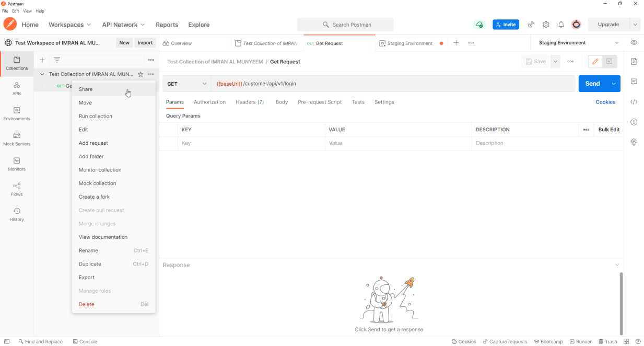644x346 pixels.
Task: Open the notifications bell icon
Action: tap(561, 25)
